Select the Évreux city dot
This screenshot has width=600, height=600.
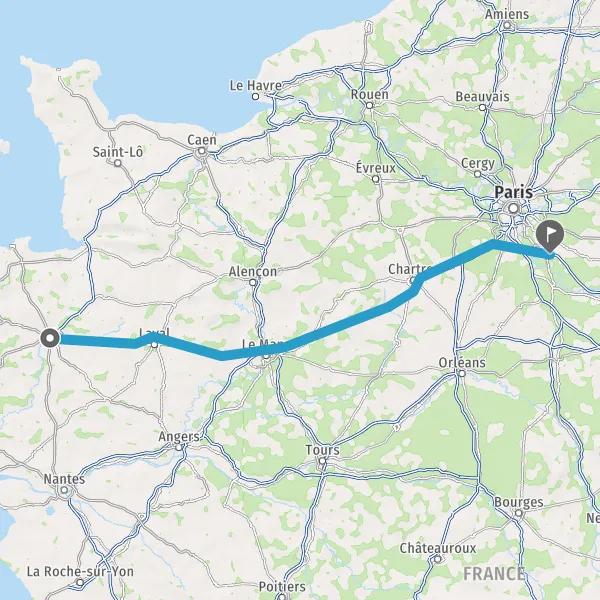[376, 179]
